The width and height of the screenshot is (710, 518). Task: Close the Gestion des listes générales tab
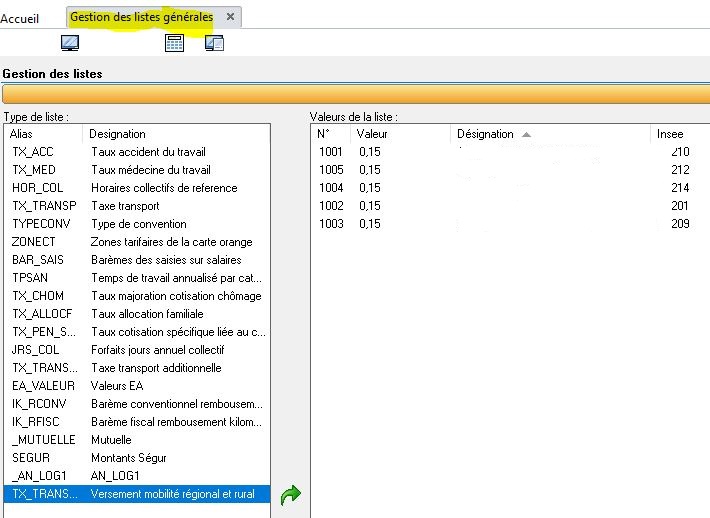pyautogui.click(x=231, y=17)
